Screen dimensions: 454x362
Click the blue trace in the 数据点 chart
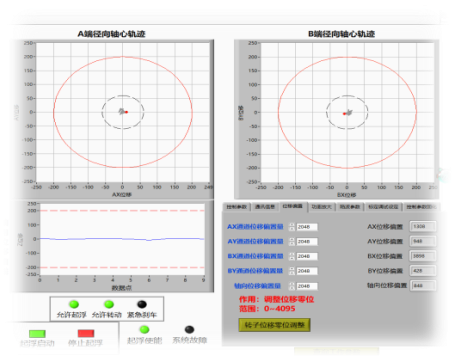pyautogui.click(x=122, y=239)
